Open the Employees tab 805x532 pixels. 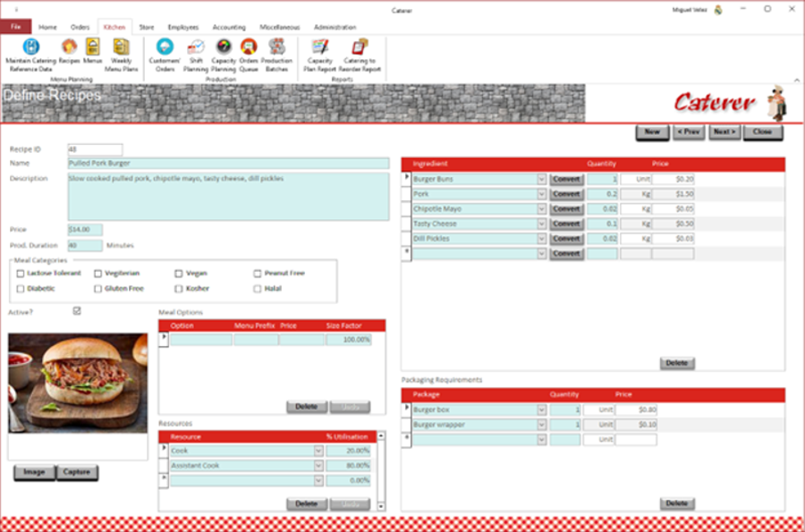[x=182, y=27]
